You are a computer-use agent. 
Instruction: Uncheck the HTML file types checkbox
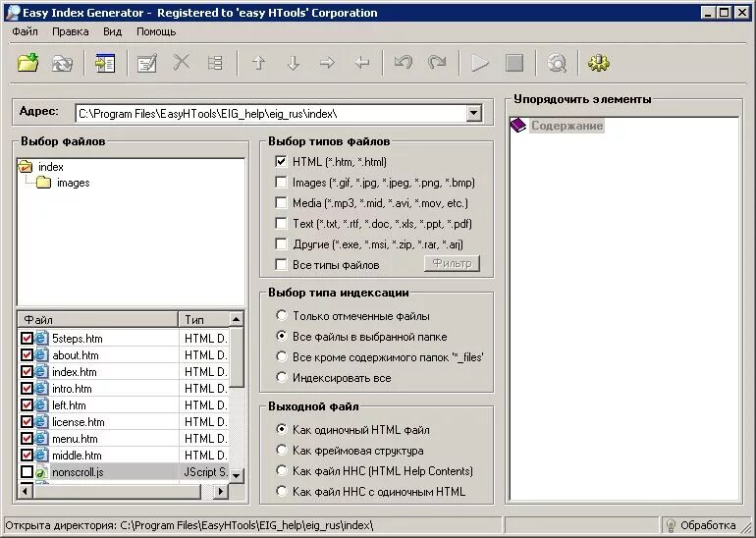coord(281,161)
